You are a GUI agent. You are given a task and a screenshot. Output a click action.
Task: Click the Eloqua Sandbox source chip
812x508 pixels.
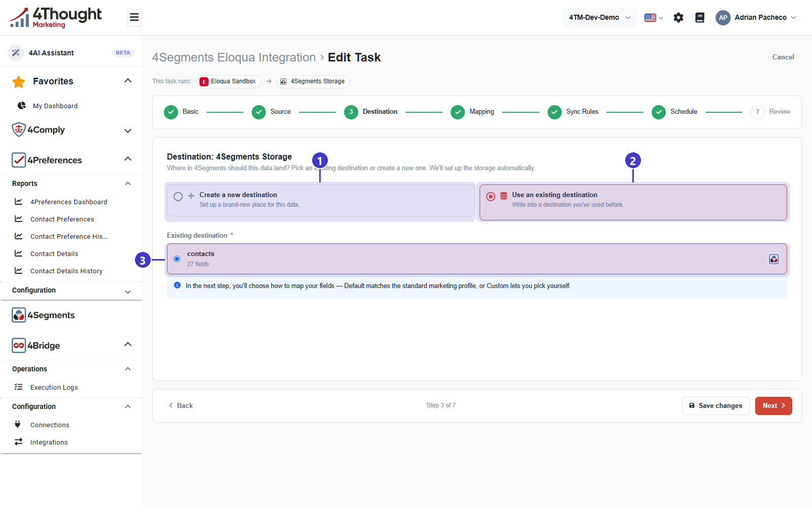[229, 82]
